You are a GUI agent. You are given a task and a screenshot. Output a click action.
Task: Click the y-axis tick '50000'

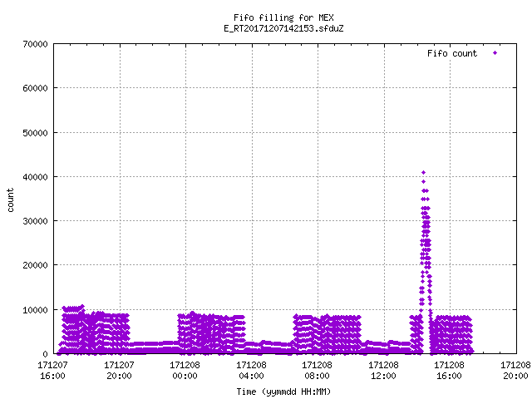35,133
